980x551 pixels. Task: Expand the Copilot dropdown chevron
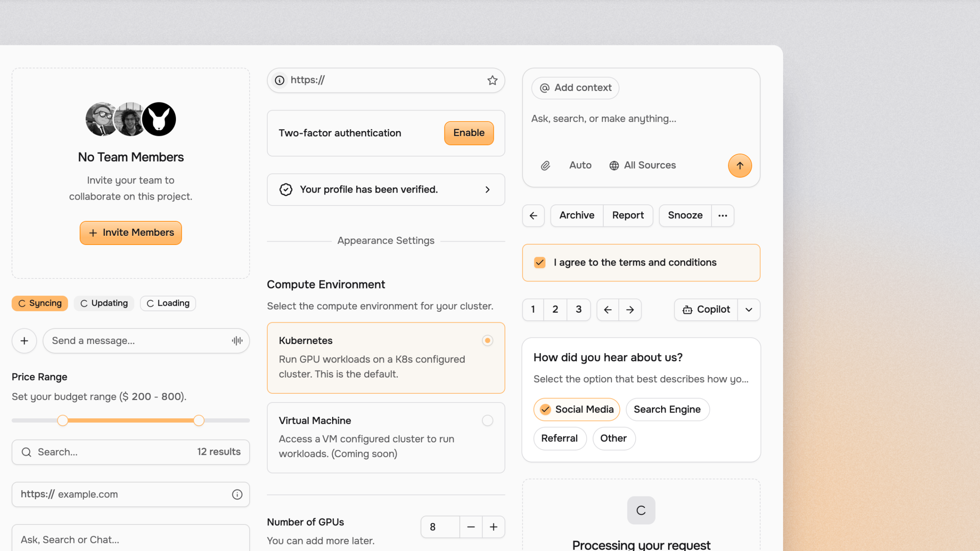click(x=748, y=310)
